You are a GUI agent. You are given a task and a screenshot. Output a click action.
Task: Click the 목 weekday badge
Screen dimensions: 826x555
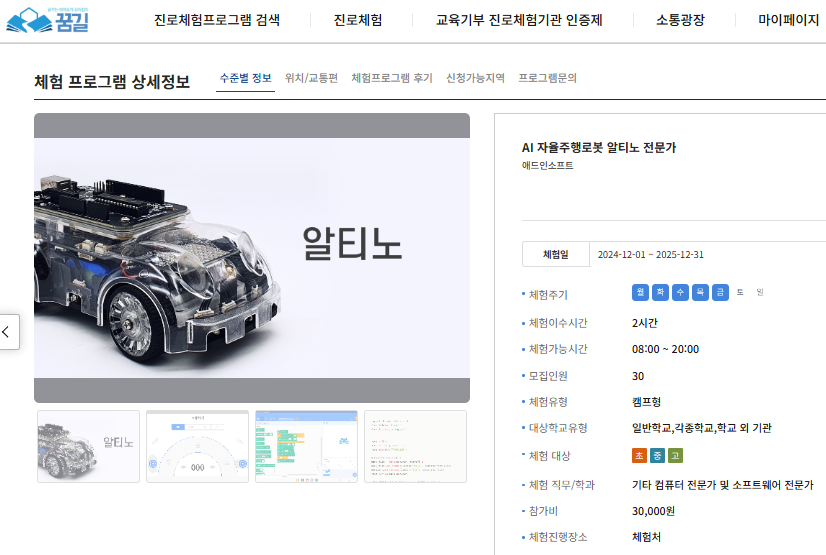(x=700, y=292)
